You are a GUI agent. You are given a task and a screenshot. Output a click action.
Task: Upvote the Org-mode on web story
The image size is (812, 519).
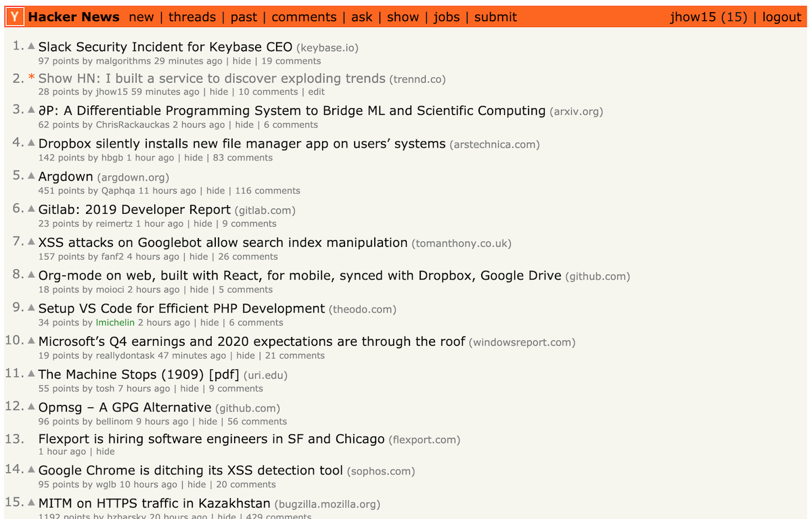pyautogui.click(x=31, y=275)
